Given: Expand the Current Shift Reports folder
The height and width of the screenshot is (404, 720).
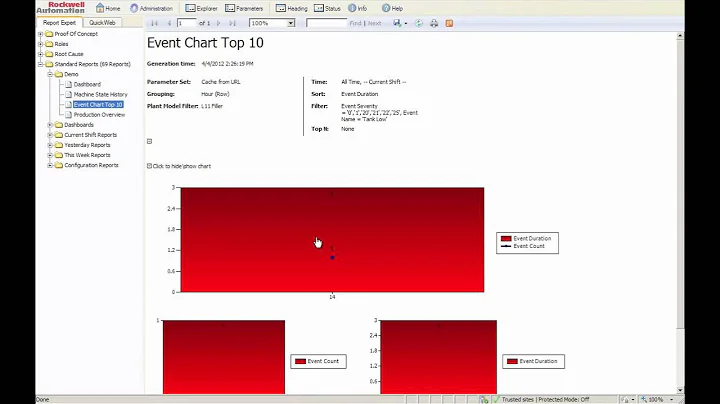Looking at the screenshot, I should [50, 135].
